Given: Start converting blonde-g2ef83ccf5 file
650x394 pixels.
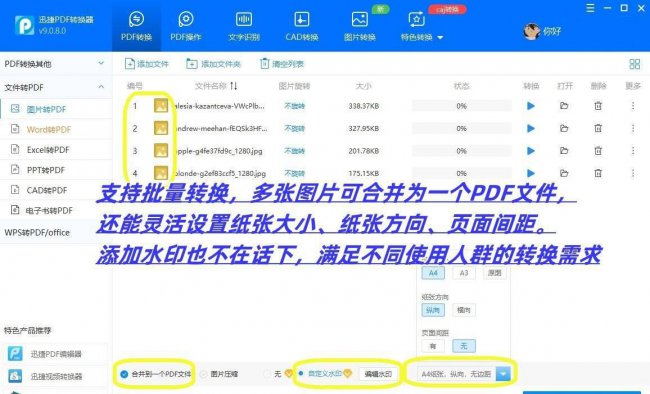Looking at the screenshot, I should coord(531,173).
